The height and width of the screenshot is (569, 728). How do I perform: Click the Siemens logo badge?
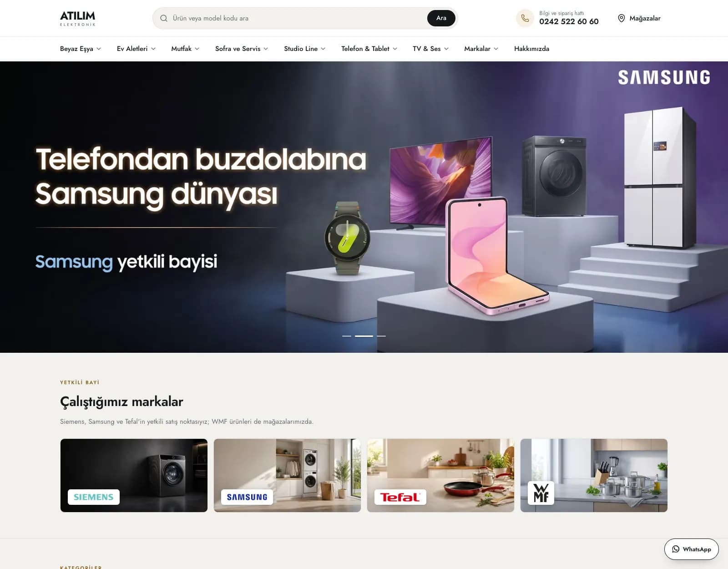94,497
